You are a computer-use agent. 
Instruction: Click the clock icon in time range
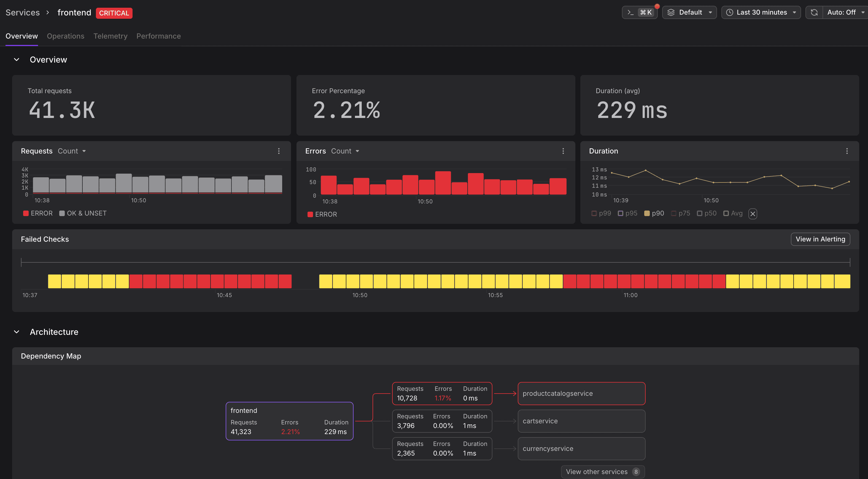[729, 12]
